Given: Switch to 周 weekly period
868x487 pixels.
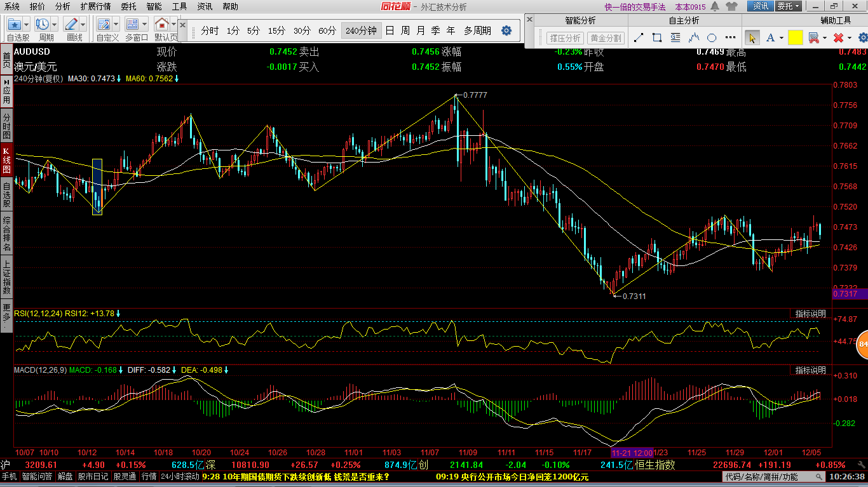Looking at the screenshot, I should coord(405,30).
